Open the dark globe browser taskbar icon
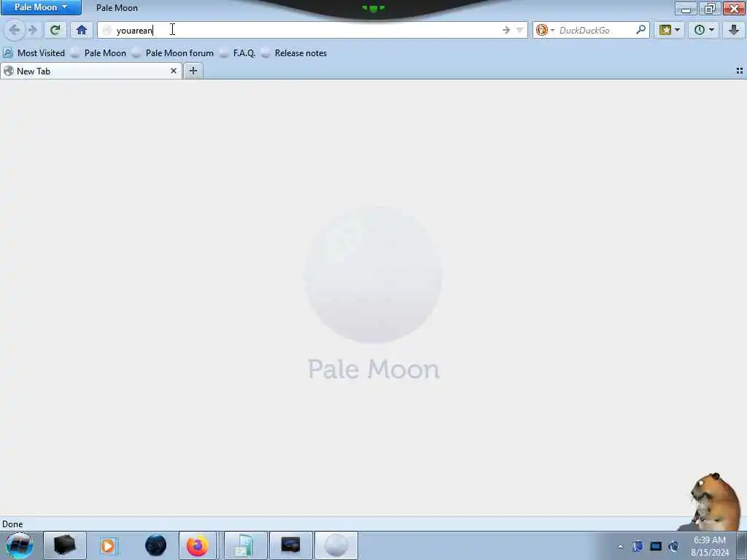The height and width of the screenshot is (560, 747). coord(156,545)
